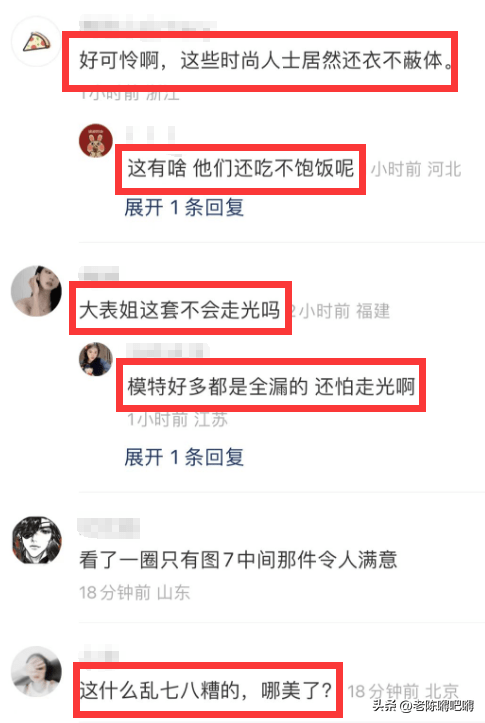This screenshot has height=723, width=485.
Task: Tap the Jiangsu replier's small avatar
Action: [x=96, y=359]
